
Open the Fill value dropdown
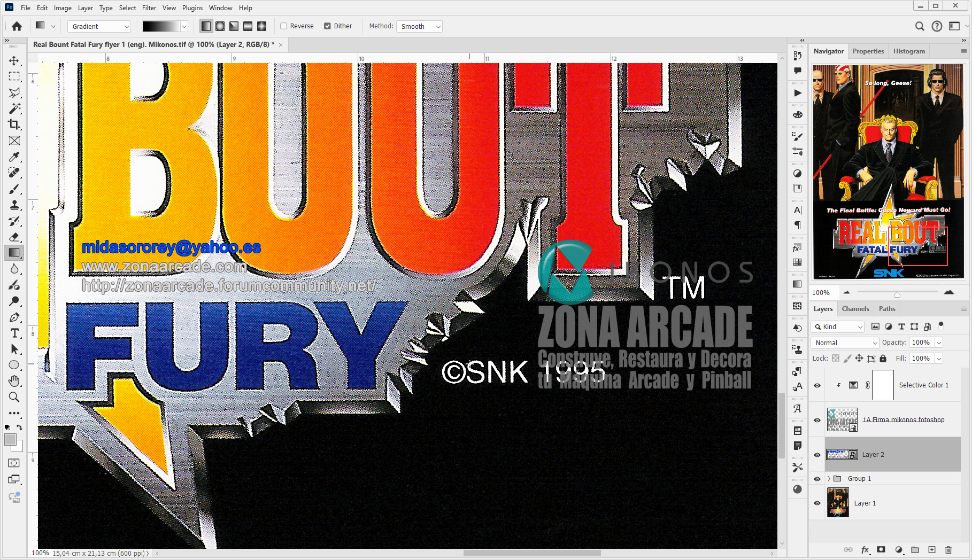[x=939, y=359]
